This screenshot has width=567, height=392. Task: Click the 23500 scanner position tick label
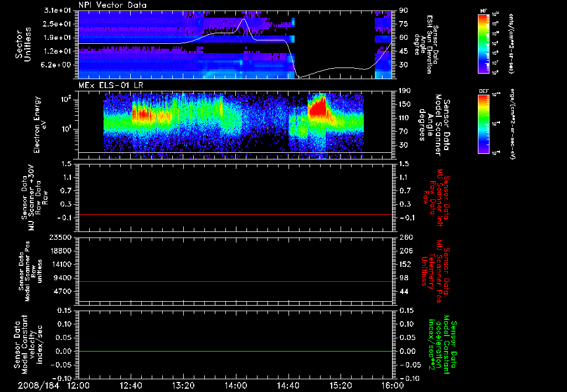61,238
